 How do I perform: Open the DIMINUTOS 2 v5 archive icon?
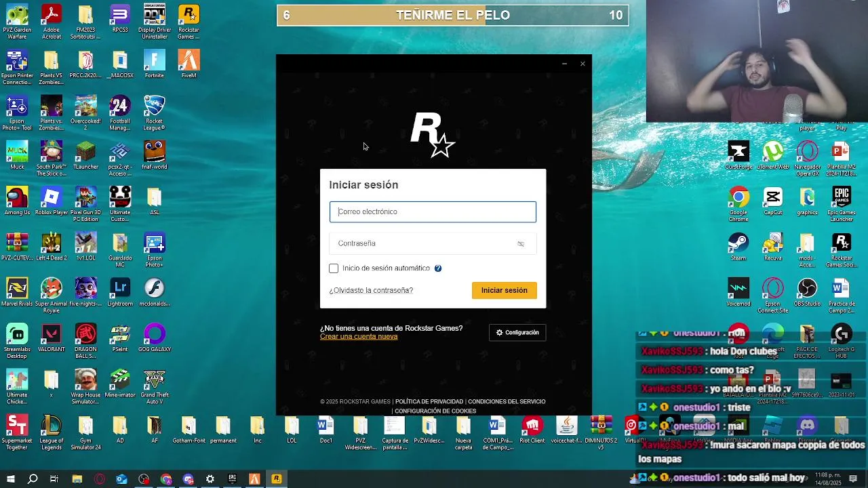[x=601, y=432]
